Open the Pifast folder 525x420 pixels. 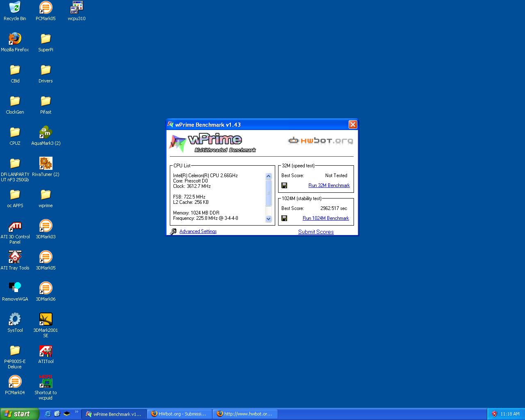point(46,105)
